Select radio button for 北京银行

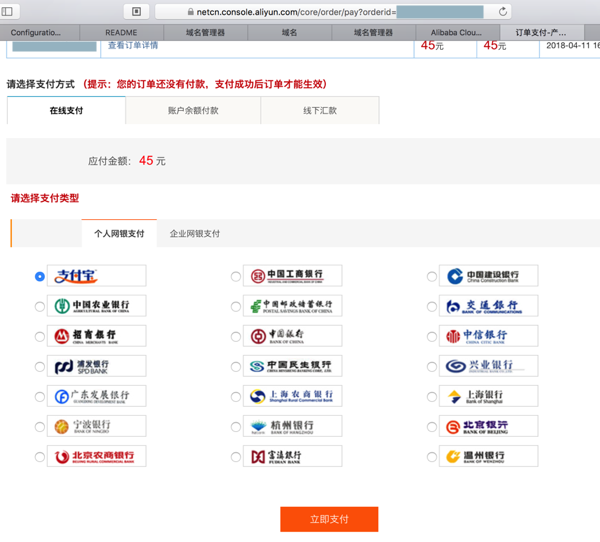tap(432, 427)
